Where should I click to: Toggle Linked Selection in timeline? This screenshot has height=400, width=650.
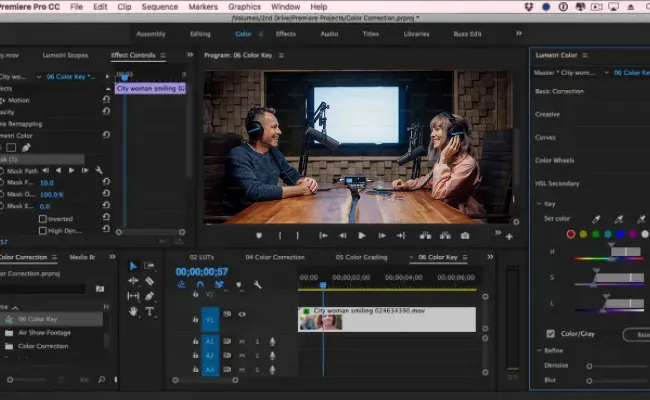click(219, 284)
